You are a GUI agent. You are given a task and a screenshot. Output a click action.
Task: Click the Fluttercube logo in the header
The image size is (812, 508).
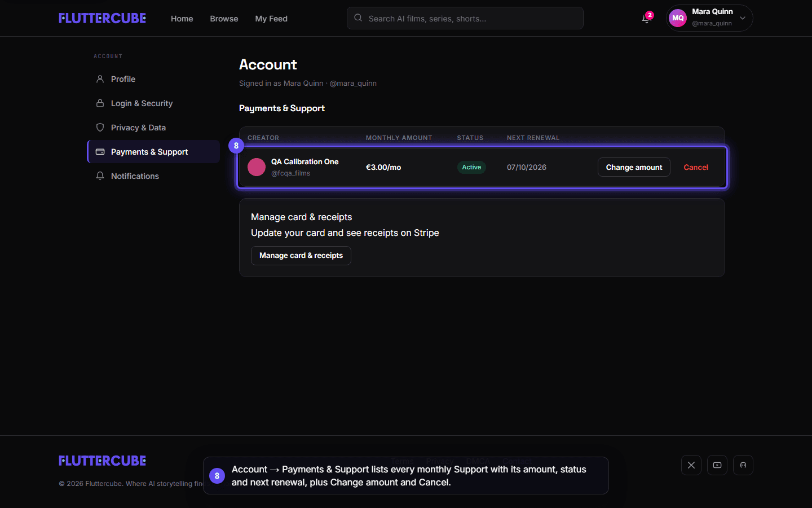tap(102, 18)
